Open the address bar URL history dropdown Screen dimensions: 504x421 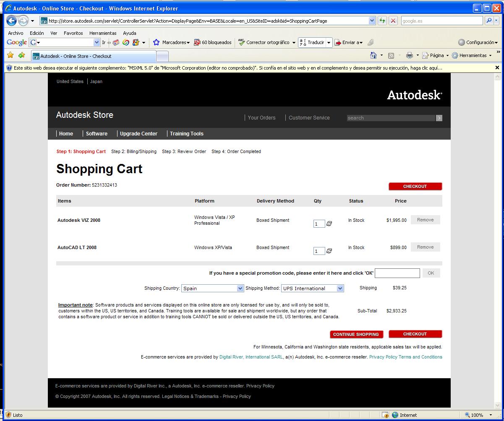coord(372,21)
